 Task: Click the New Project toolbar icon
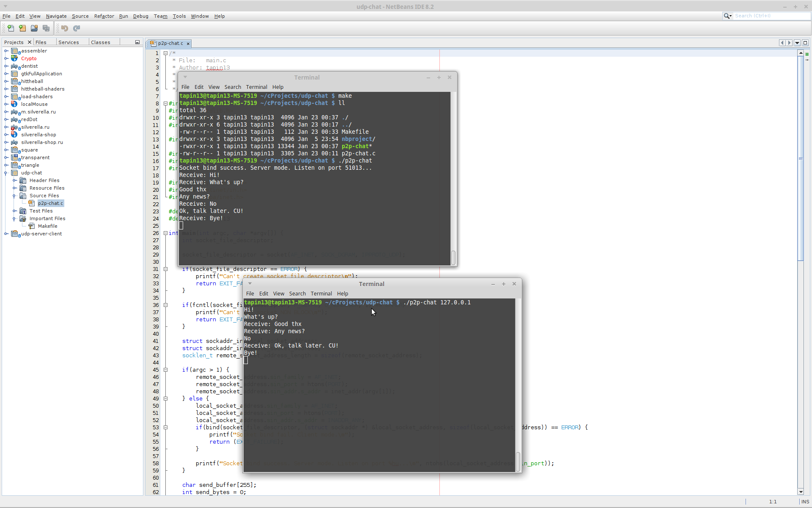22,28
